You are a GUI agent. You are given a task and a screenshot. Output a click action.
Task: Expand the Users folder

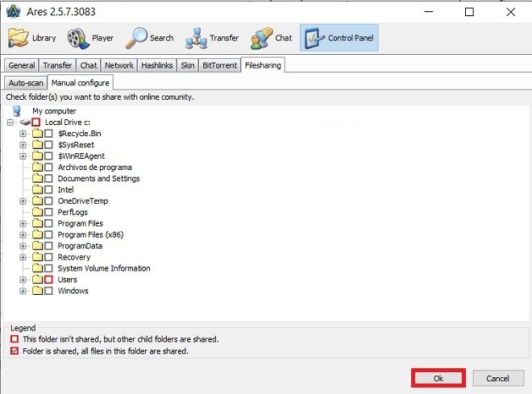point(23,280)
